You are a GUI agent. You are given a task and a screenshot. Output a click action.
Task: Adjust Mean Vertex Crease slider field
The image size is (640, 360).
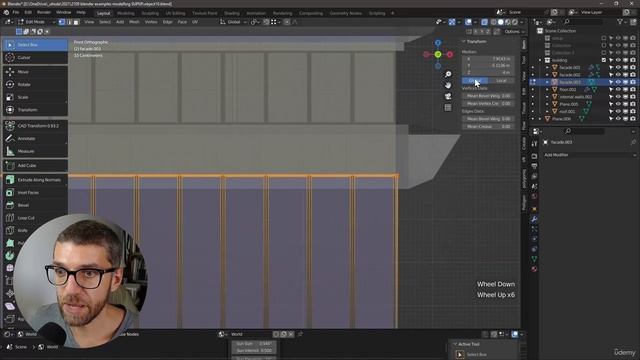coord(488,104)
